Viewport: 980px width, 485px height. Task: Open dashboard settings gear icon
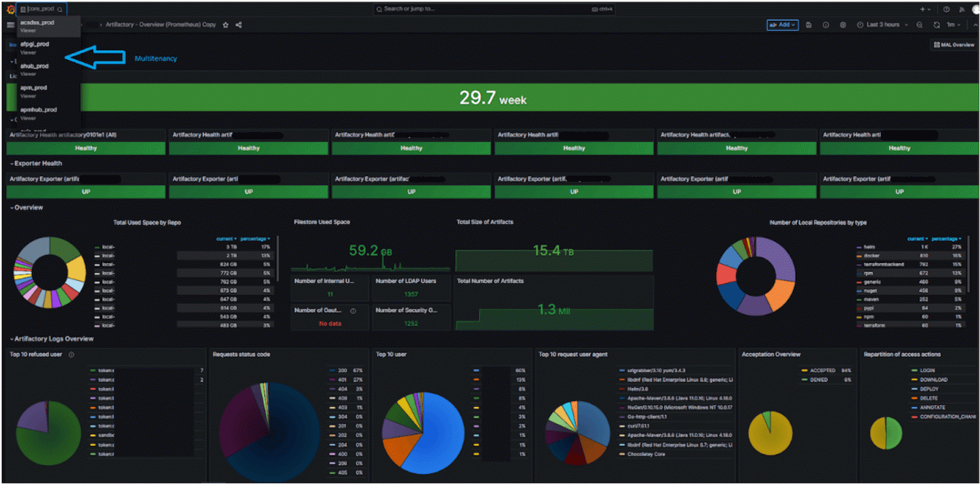coord(843,25)
